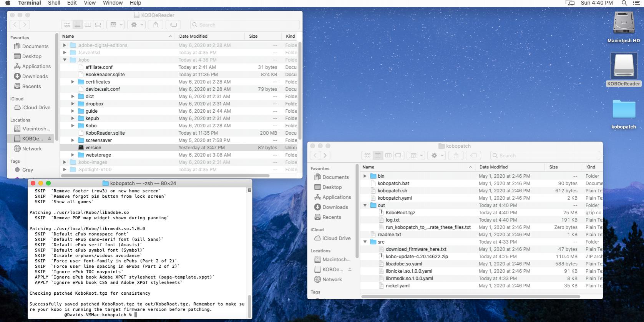Viewport: 644px width, 322px height.
Task: Select the version file row
Action: [x=179, y=147]
